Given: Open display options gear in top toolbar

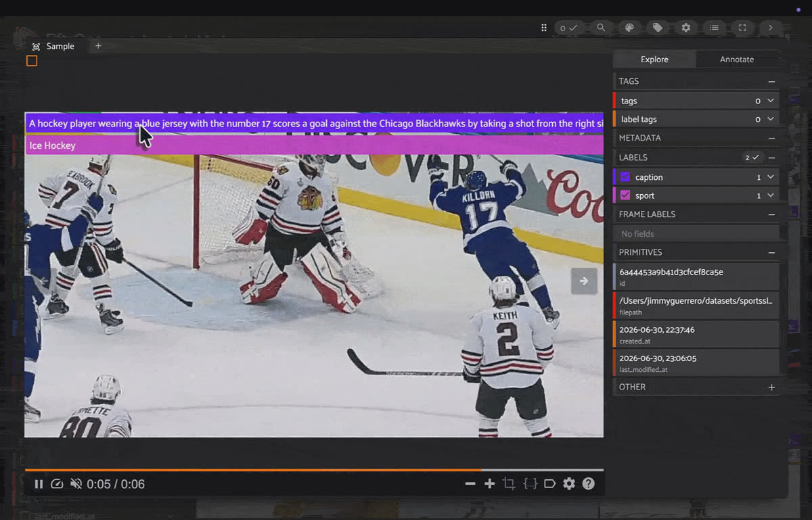Looking at the screenshot, I should tap(685, 28).
